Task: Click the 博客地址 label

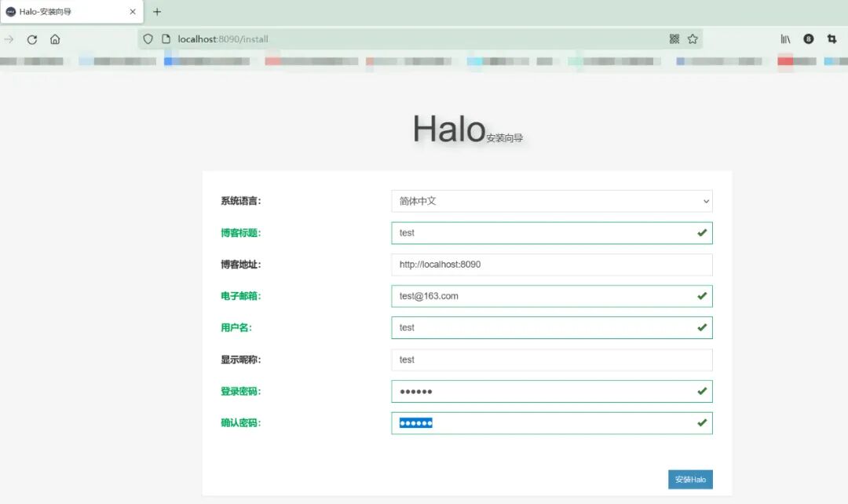Action: point(241,265)
